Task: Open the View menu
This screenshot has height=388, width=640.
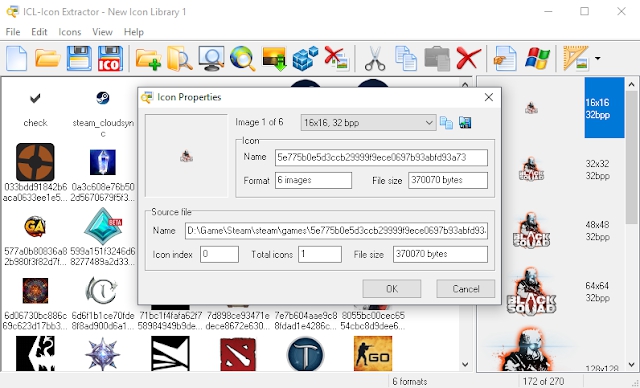Action: coord(102,32)
